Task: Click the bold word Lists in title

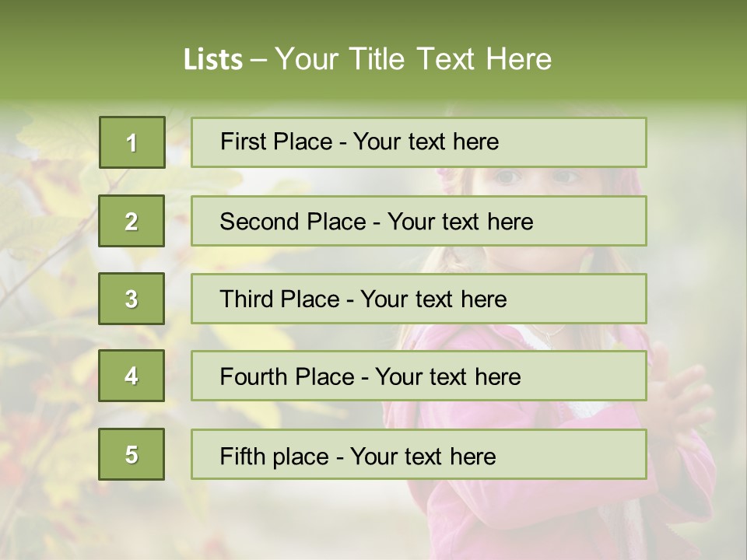Action: (x=212, y=59)
